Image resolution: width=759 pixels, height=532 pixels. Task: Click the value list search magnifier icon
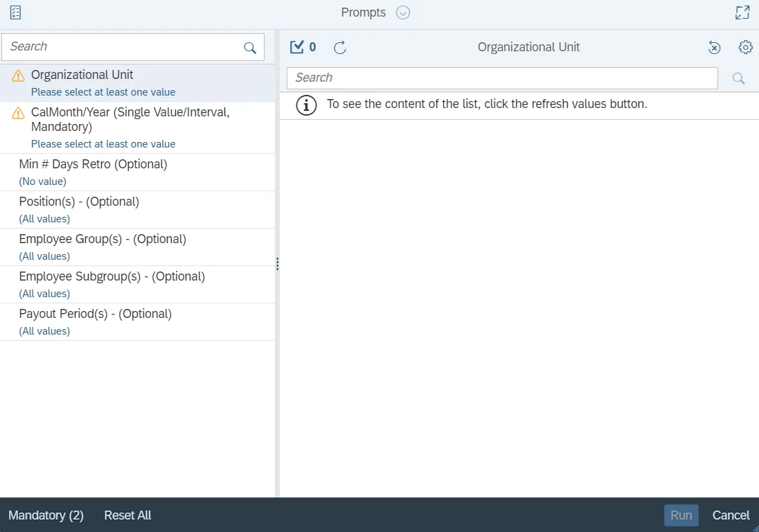click(x=738, y=78)
